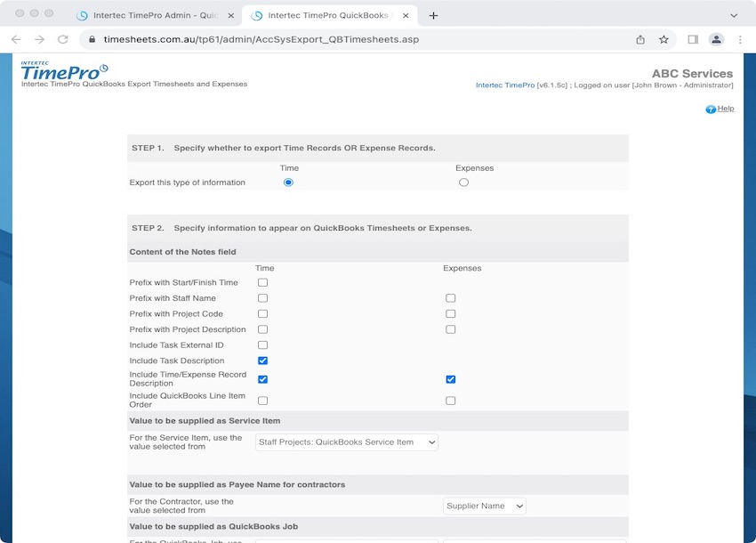Expand the tab search chevron
The image size is (756, 543).
click(734, 15)
